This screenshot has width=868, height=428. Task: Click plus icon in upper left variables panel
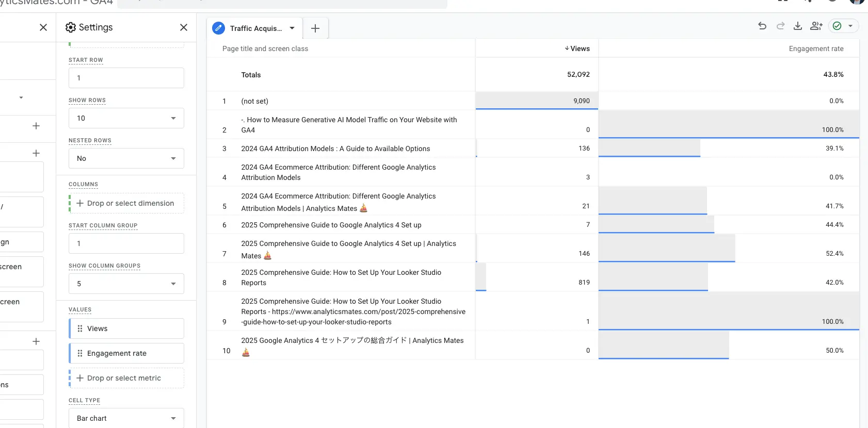[36, 126]
